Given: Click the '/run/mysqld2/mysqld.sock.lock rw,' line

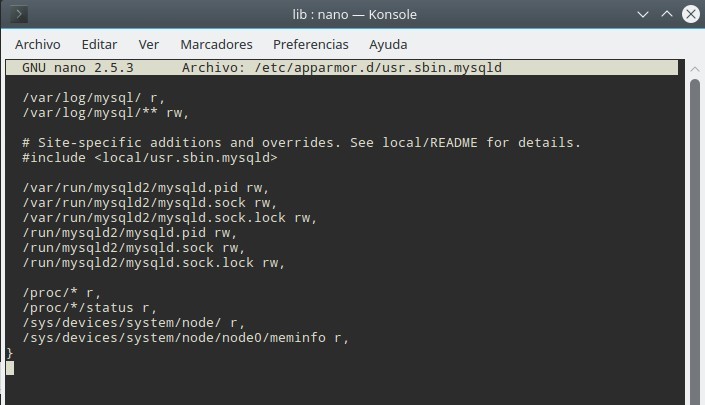Looking at the screenshot, I should pos(154,263).
